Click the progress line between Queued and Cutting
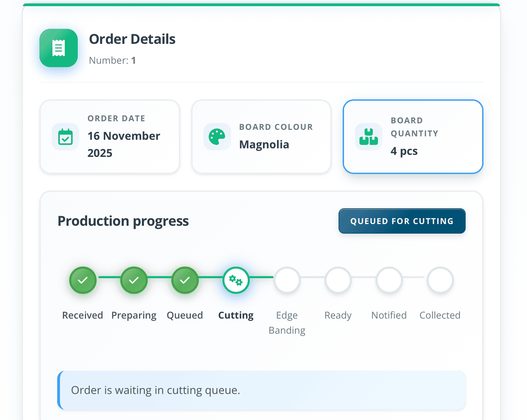Screen dimensions: 527x420 tap(210, 277)
